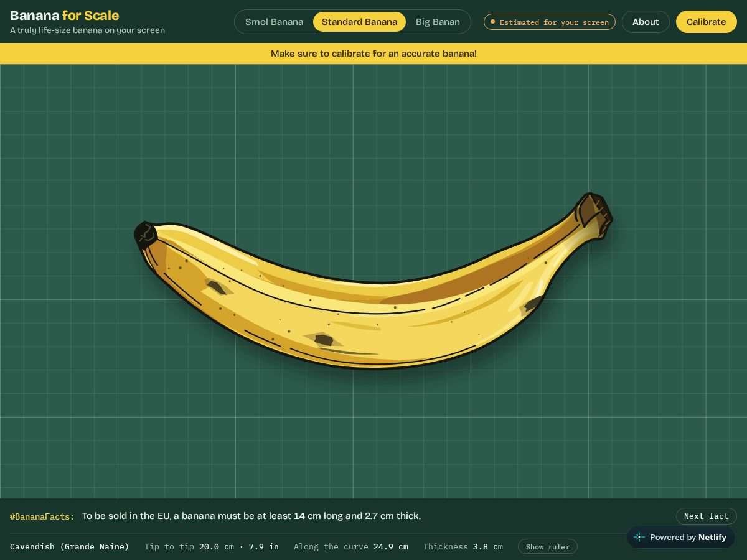Click the yellow Calibrate button
The height and width of the screenshot is (560, 747).
pos(706,22)
